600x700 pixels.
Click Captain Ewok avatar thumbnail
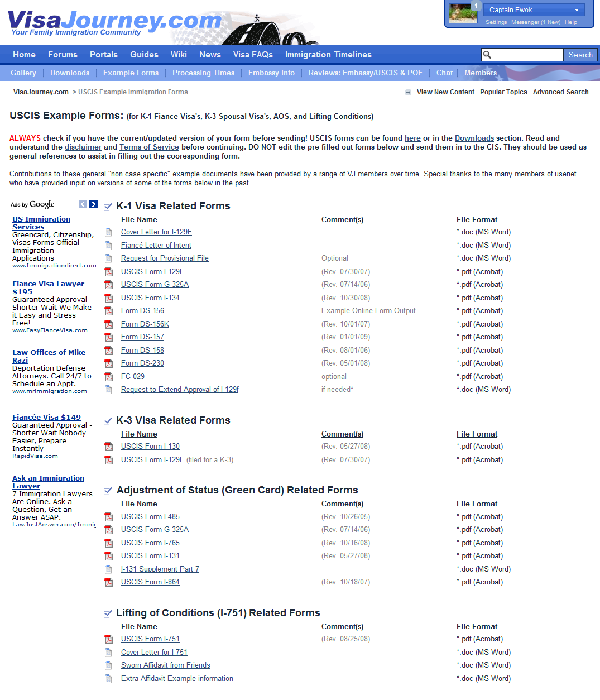[463, 13]
